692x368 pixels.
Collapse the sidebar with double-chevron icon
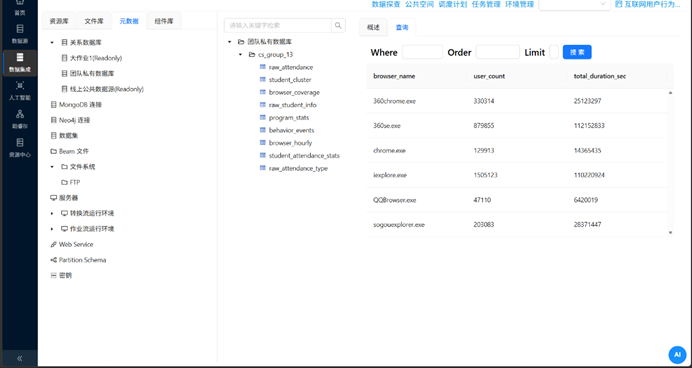pyautogui.click(x=19, y=358)
